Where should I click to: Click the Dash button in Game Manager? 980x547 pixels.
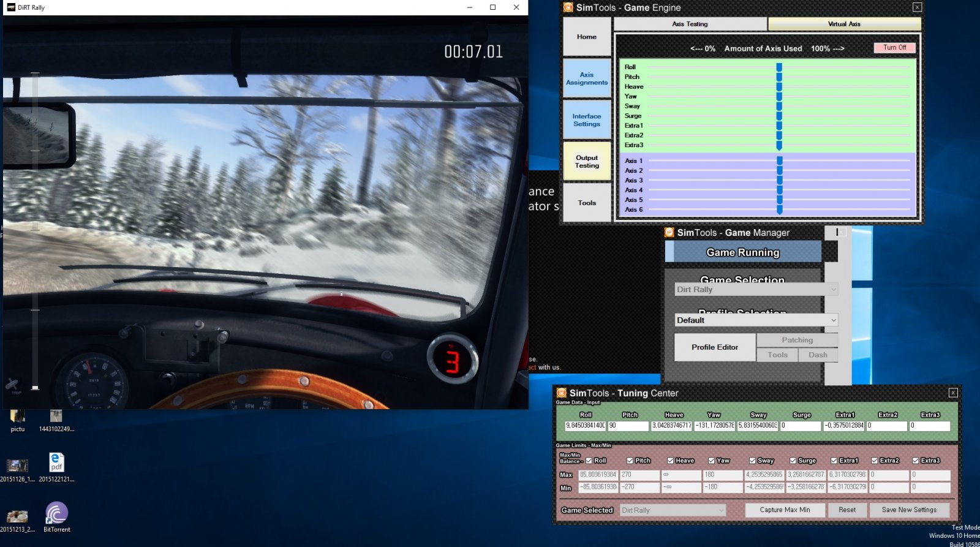pos(818,355)
